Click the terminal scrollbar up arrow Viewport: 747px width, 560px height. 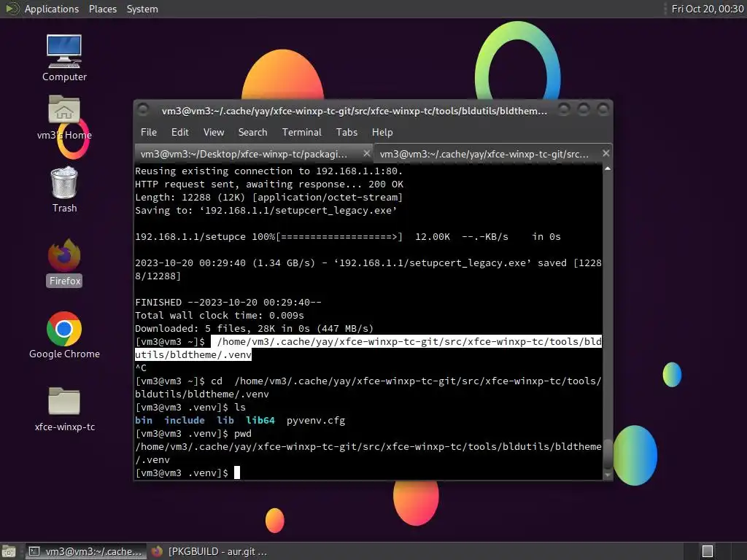[x=608, y=168]
